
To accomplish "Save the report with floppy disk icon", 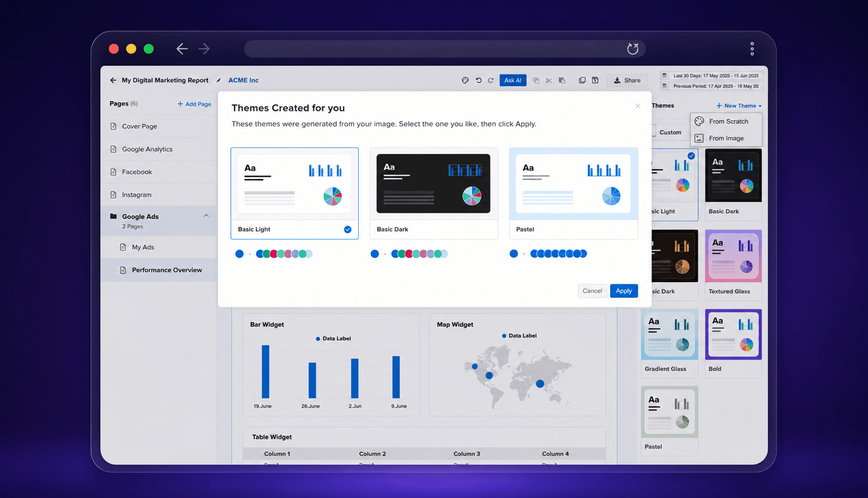I will [x=595, y=80].
